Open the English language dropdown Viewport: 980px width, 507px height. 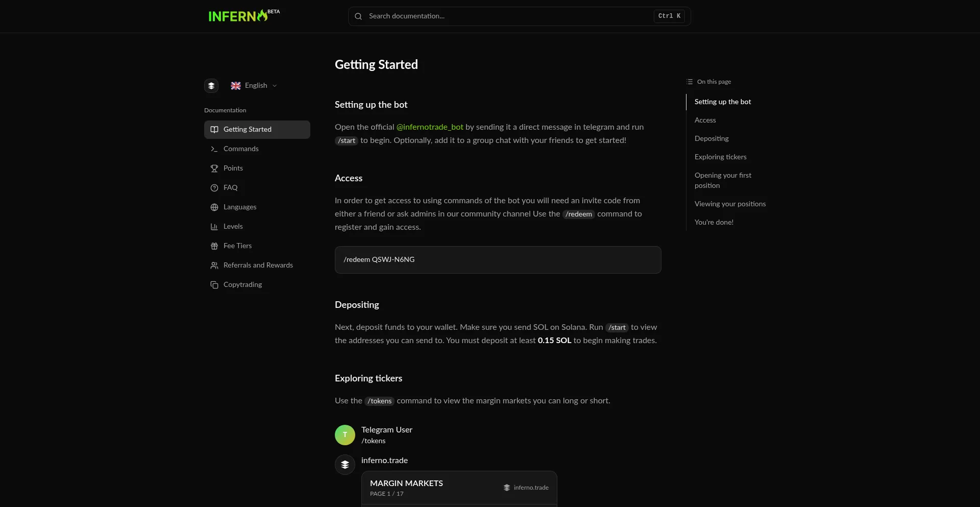pos(254,86)
